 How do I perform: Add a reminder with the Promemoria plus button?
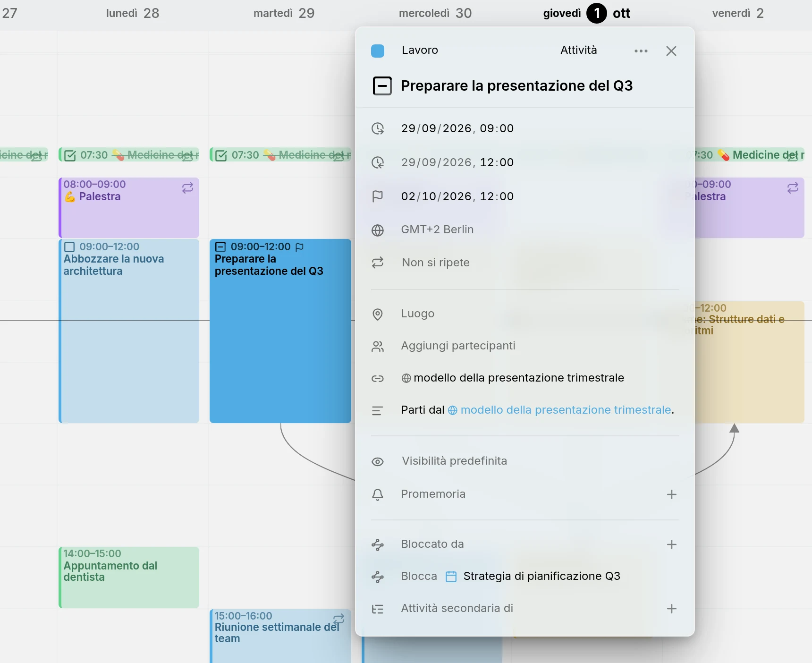click(671, 494)
